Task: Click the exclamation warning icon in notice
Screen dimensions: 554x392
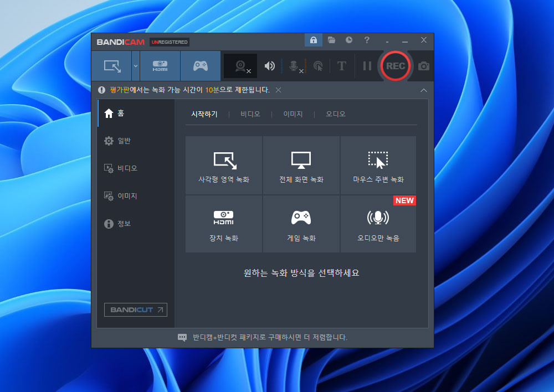Action: pos(102,90)
